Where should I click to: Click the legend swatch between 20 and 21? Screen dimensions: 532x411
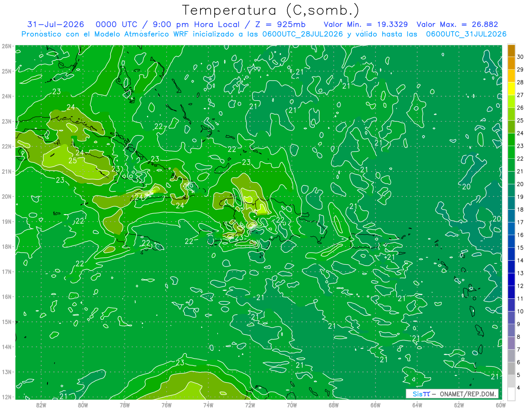[511, 178]
